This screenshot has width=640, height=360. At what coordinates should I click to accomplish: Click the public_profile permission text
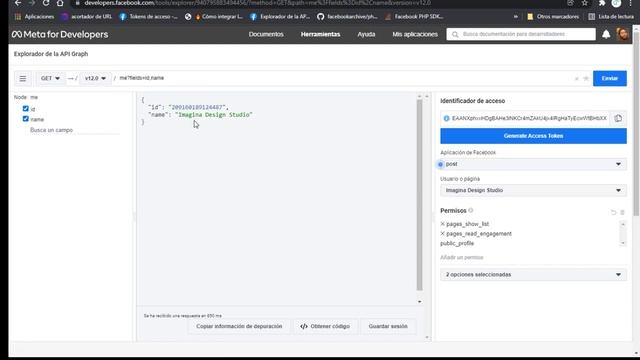(457, 243)
